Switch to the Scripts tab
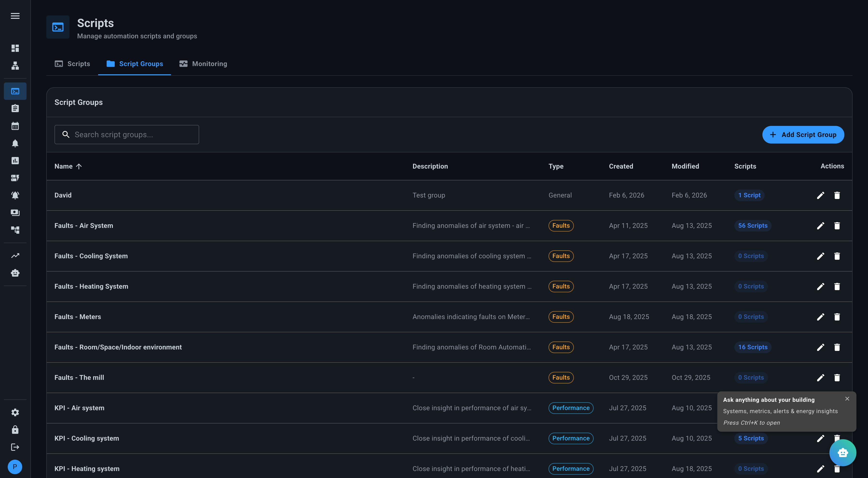 click(72, 64)
